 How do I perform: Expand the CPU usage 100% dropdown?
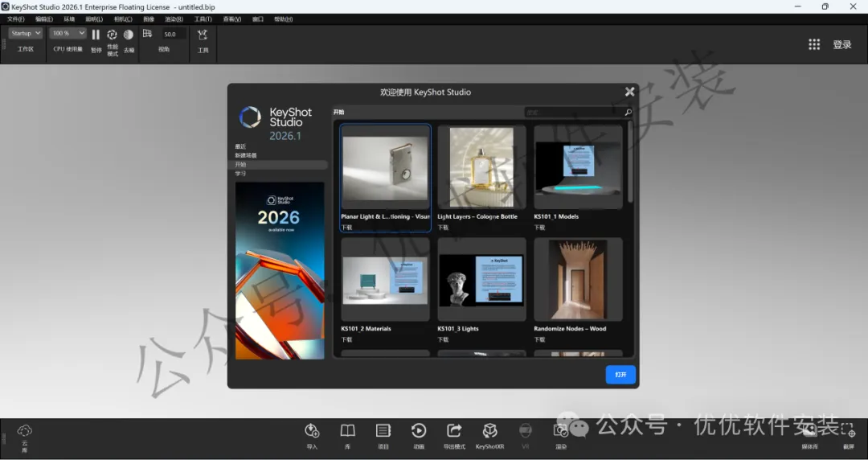click(x=68, y=33)
